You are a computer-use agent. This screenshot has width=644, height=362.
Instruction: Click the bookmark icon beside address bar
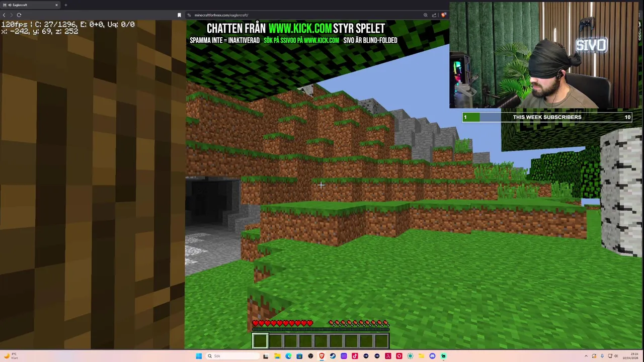179,15
